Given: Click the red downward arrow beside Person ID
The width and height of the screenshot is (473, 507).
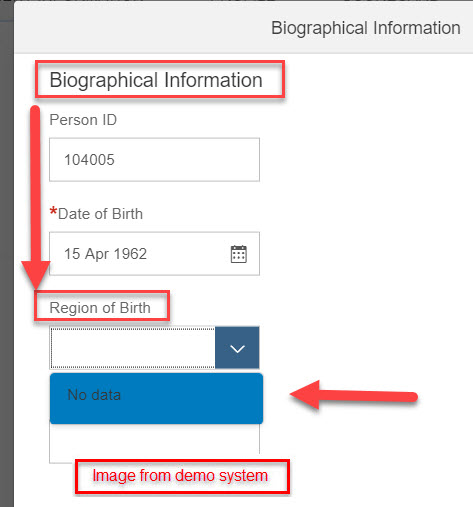Looking at the screenshot, I should (36, 197).
